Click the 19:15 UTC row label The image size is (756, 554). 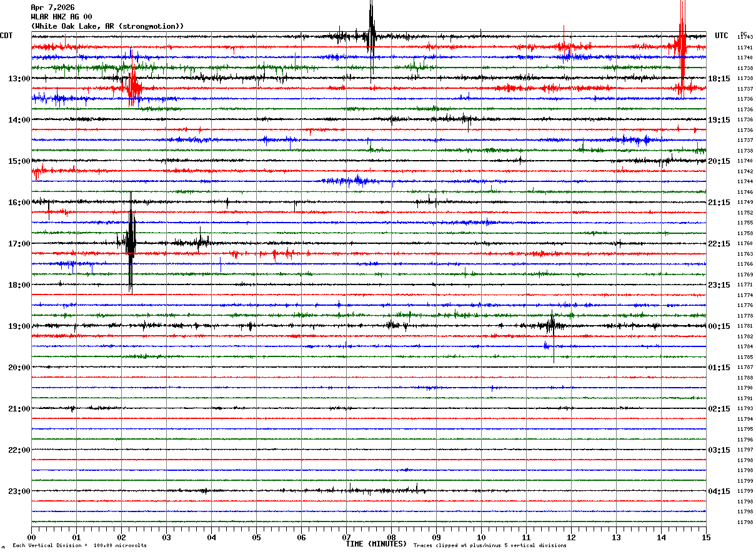pos(719,119)
